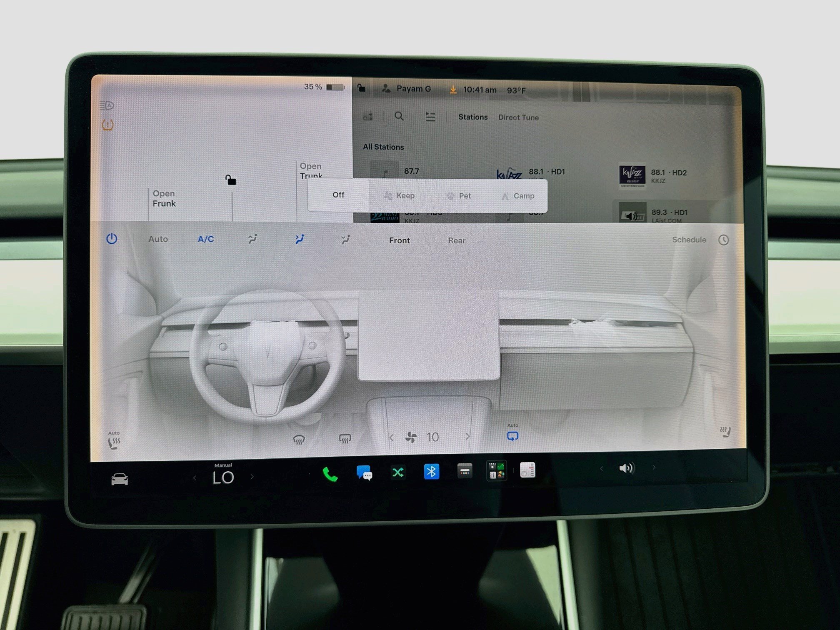Switch to Front climate view
This screenshot has width=840, height=630.
tap(399, 240)
